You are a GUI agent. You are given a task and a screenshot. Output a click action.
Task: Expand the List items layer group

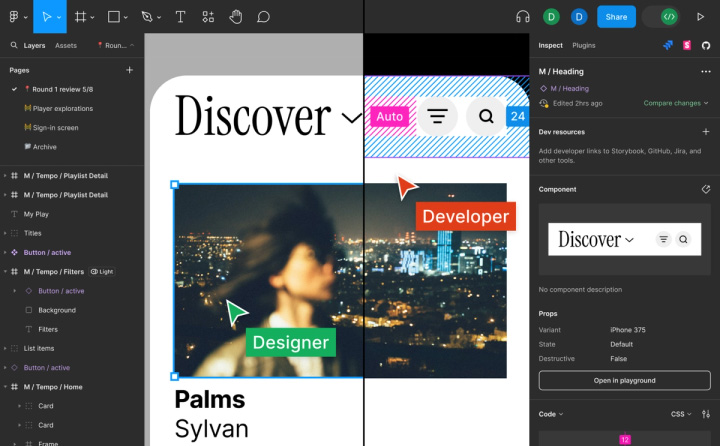5,348
